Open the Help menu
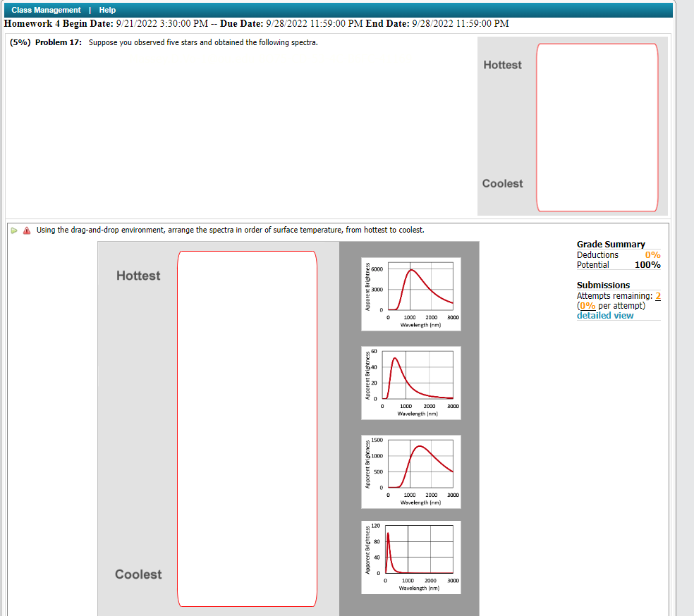 pyautogui.click(x=107, y=9)
